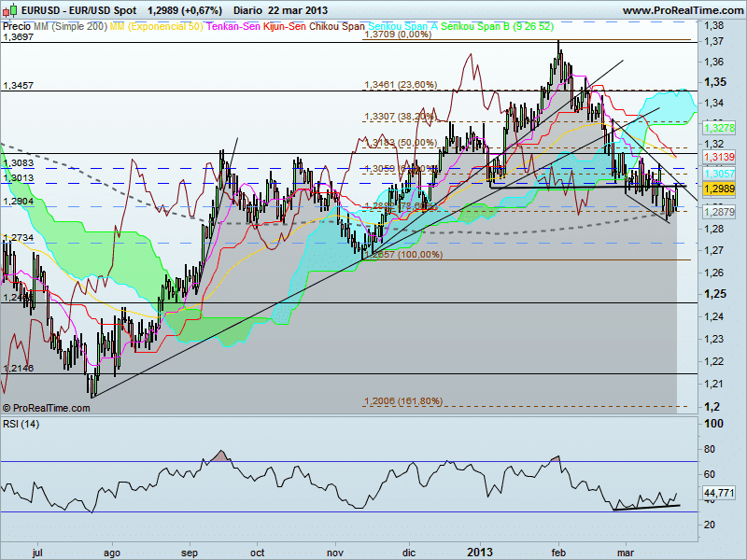Click the Chikou Span legend label
This screenshot has width=747, height=560.
tap(337, 27)
